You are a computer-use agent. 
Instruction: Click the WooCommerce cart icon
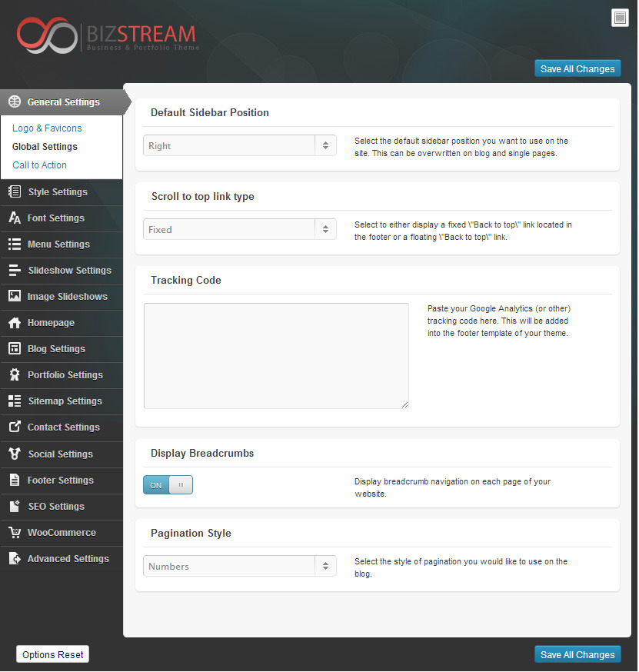(x=15, y=533)
